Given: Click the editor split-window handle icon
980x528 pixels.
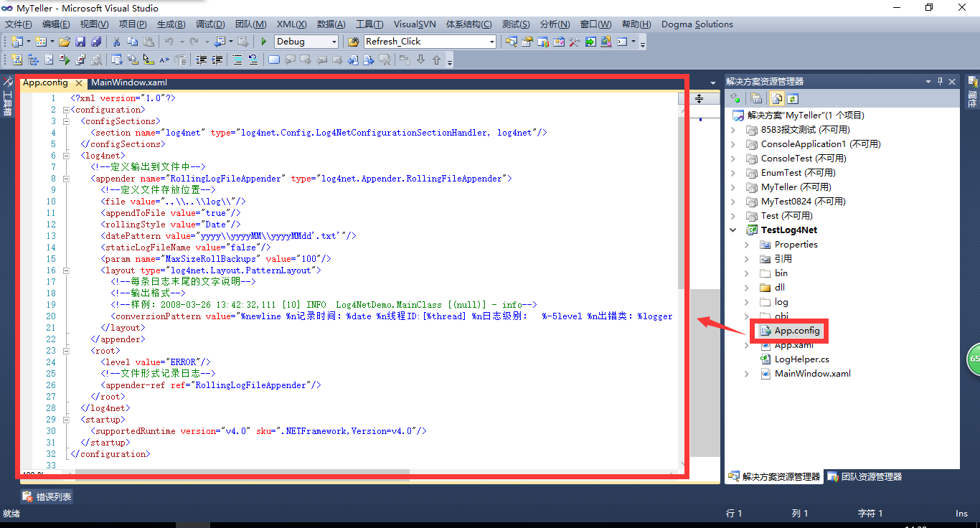Looking at the screenshot, I should pos(699,98).
